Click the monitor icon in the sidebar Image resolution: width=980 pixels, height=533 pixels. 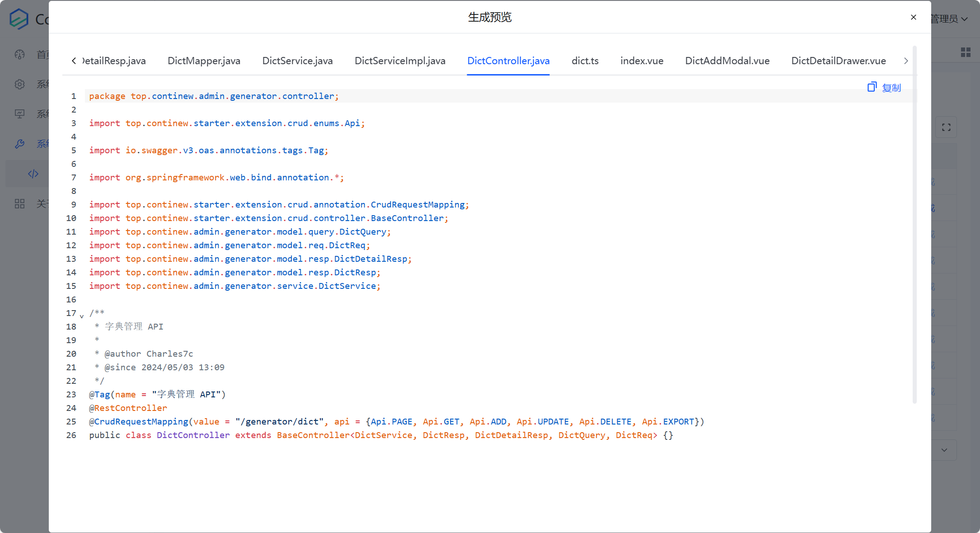pyautogui.click(x=19, y=114)
